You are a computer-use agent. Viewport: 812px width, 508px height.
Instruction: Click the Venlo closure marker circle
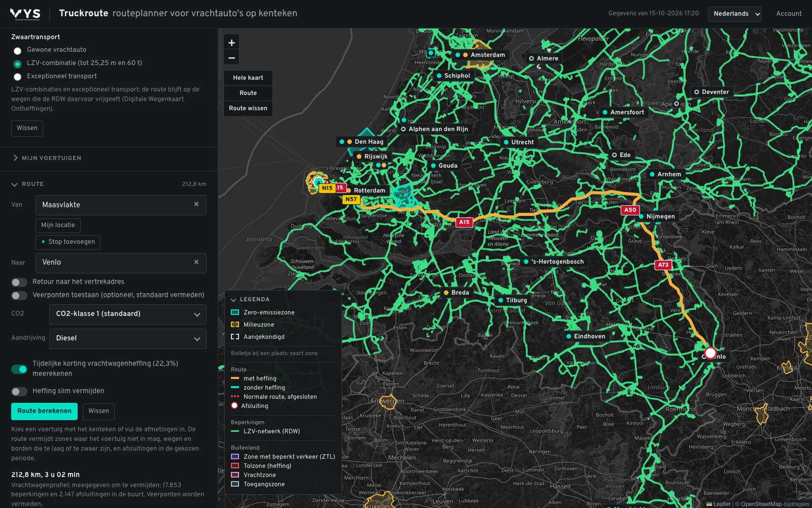click(710, 353)
